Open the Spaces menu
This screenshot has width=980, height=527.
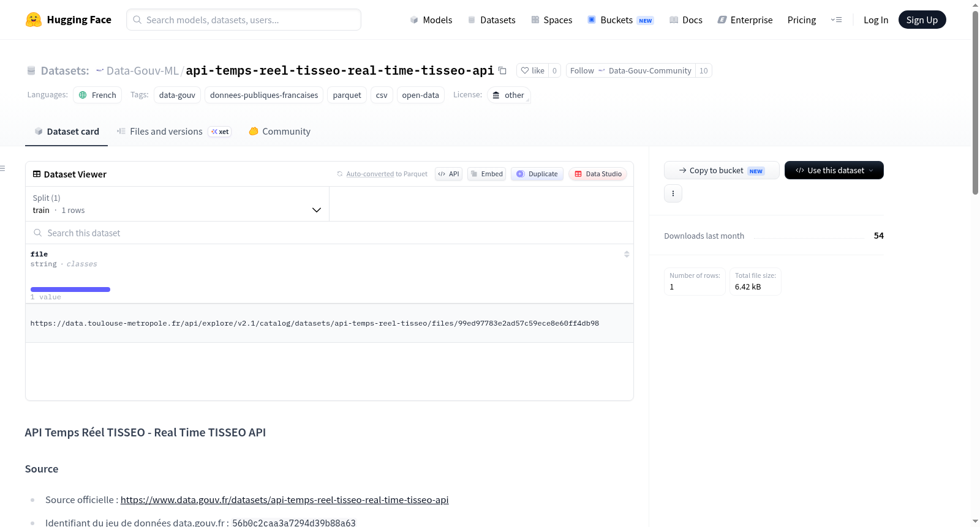click(552, 20)
